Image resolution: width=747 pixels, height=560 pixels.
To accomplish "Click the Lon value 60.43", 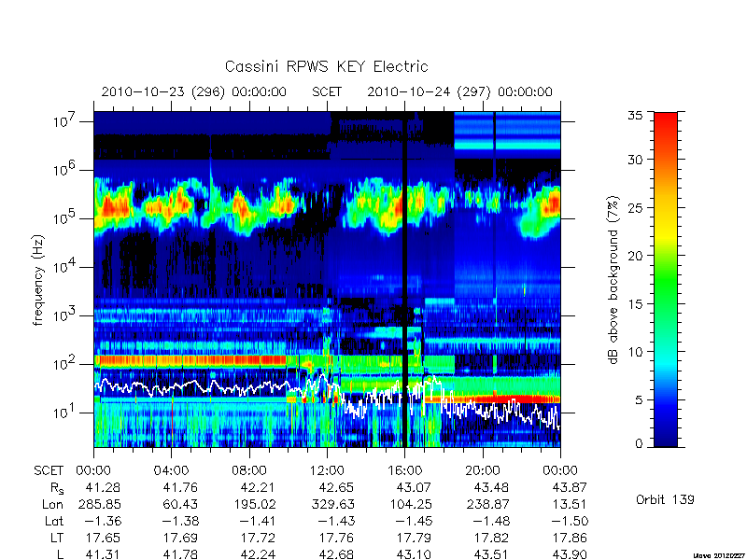I will [180, 504].
